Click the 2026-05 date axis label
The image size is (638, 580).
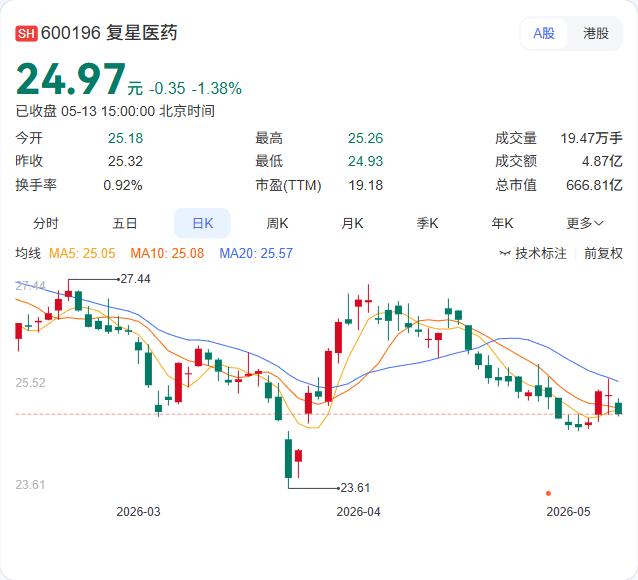pyautogui.click(x=568, y=512)
